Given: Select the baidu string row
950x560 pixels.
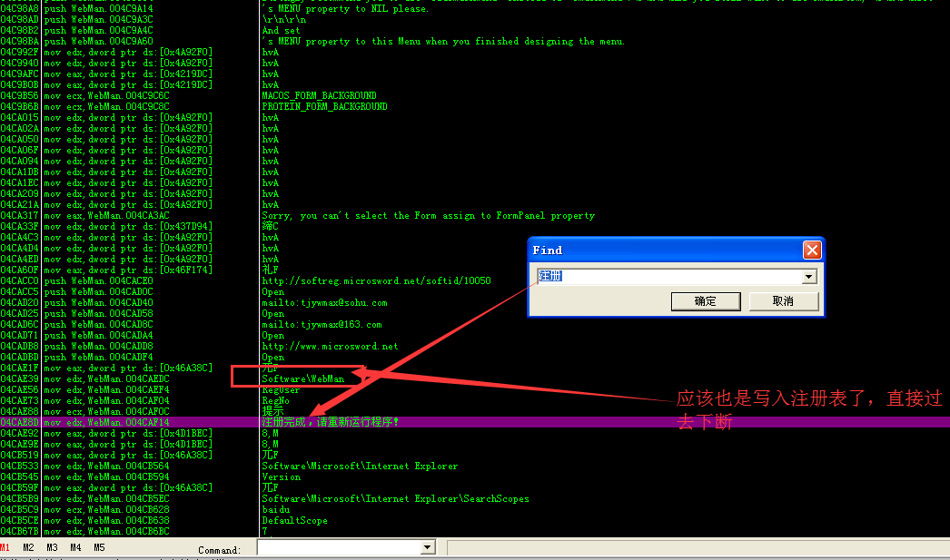Looking at the screenshot, I should 274,510.
